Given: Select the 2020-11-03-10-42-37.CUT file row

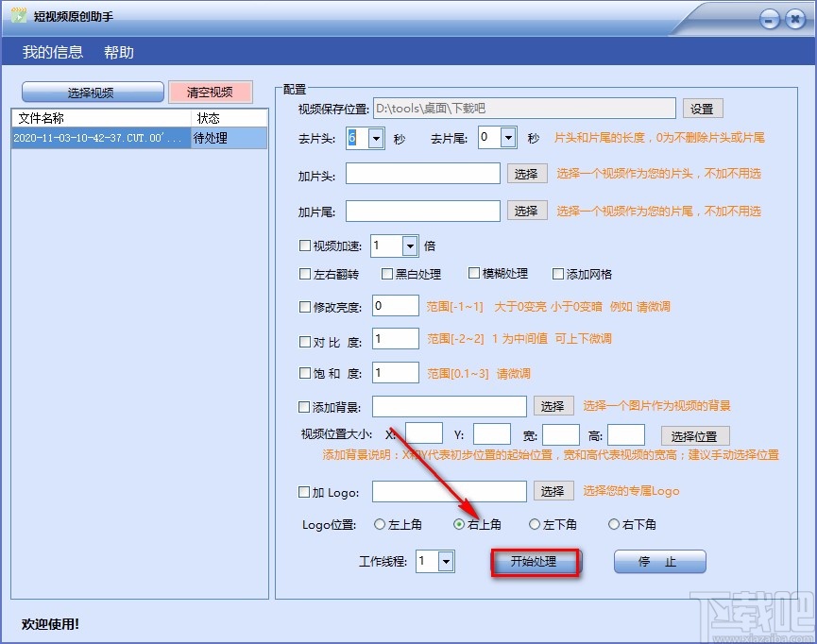Looking at the screenshot, I should (140, 138).
